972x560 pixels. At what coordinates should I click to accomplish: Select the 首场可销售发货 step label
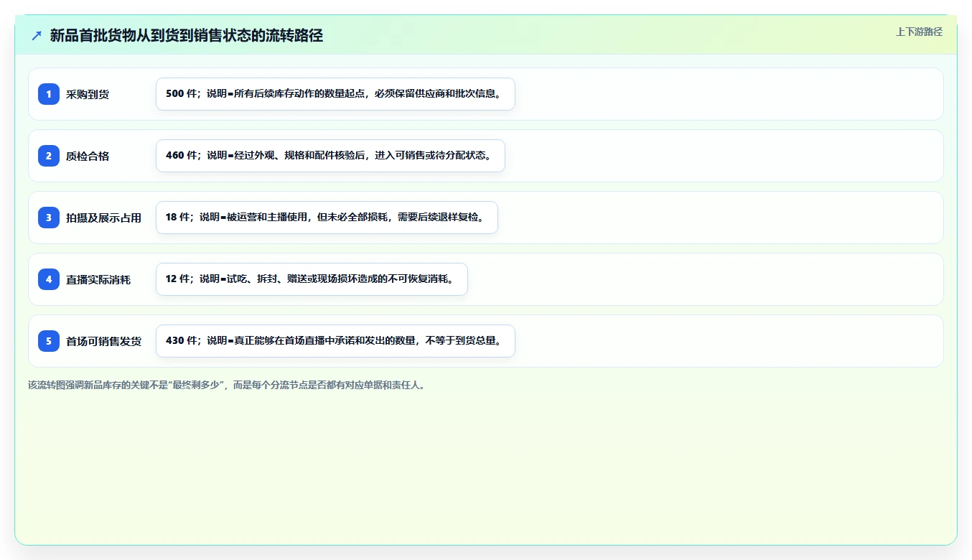point(104,341)
